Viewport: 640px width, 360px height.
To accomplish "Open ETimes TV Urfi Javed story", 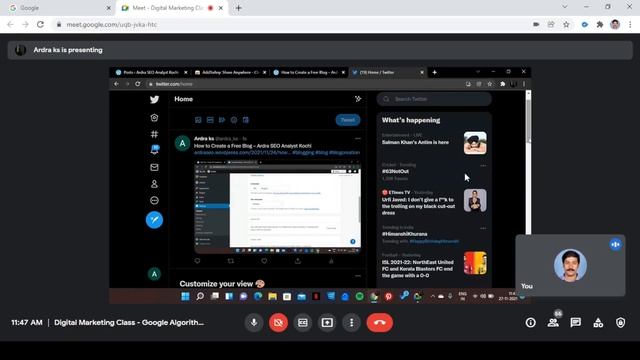I will (x=434, y=202).
